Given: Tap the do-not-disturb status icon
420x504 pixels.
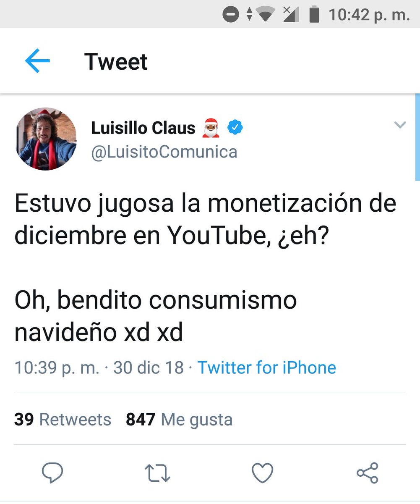Looking at the screenshot, I should coord(230,15).
